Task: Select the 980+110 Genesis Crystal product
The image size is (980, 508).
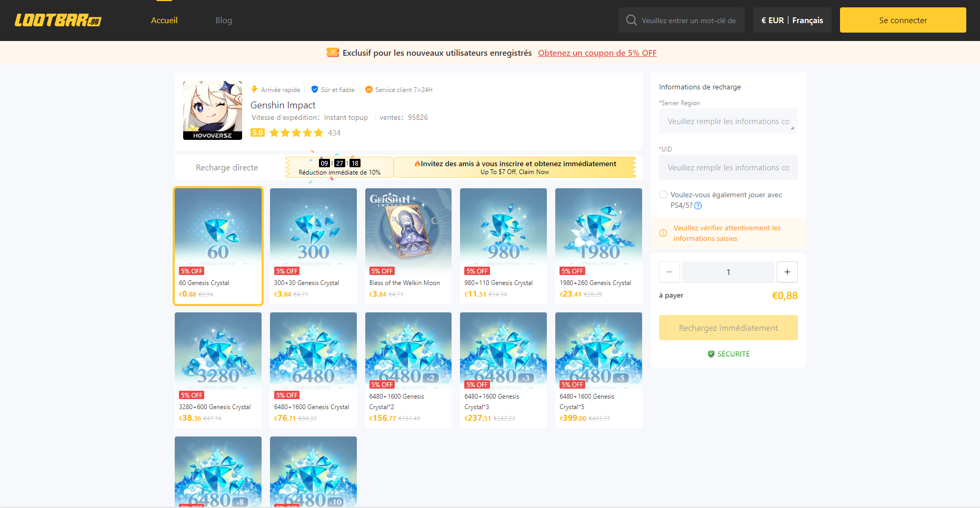Action: (503, 246)
